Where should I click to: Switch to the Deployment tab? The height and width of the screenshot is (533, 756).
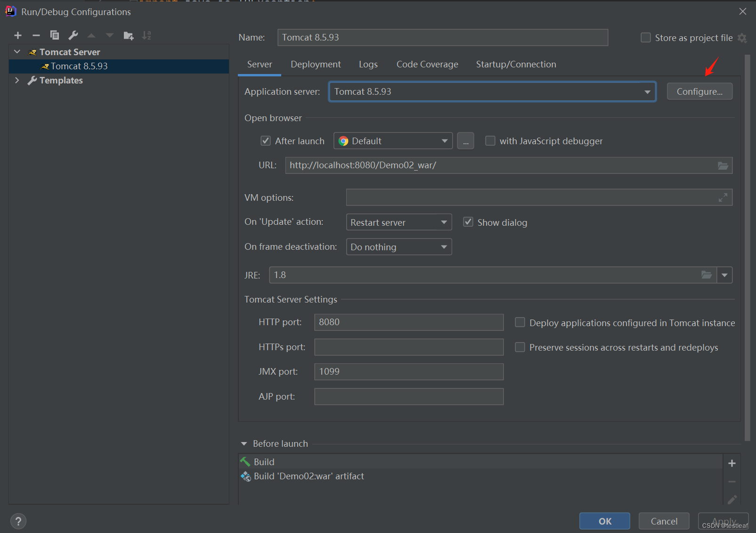point(316,65)
